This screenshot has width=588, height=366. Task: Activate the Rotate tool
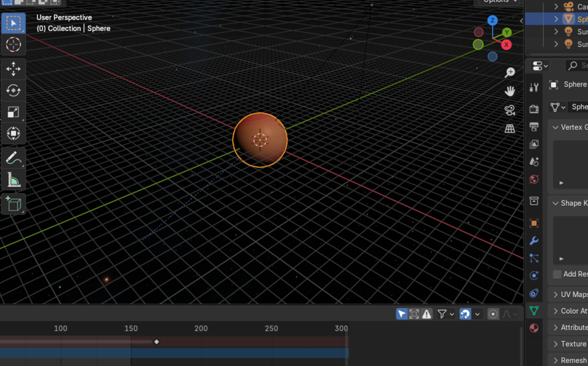click(13, 90)
